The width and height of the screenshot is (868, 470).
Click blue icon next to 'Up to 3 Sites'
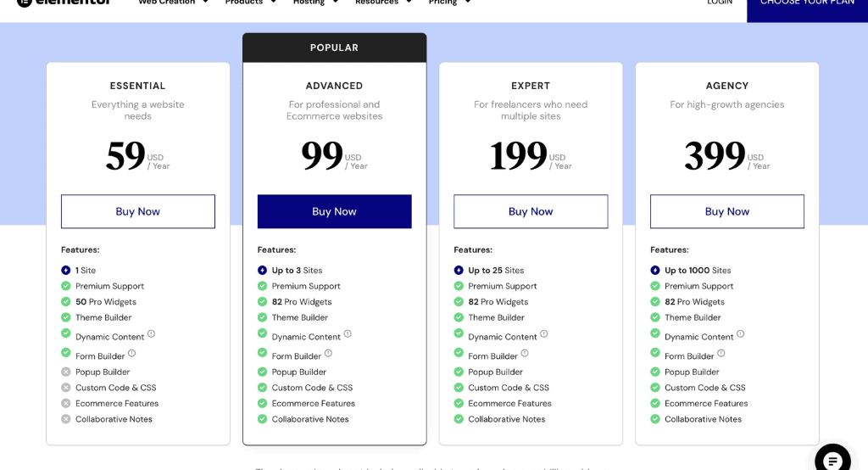coord(263,270)
